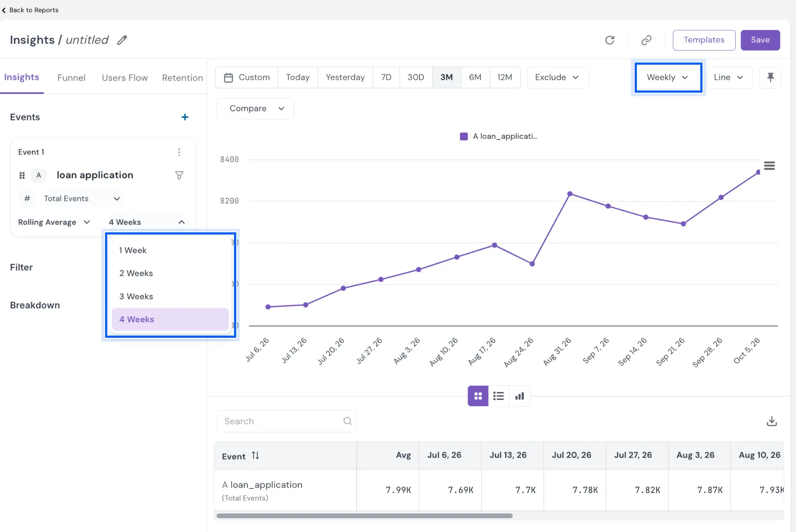Select the 30D date range
796x532 pixels.
click(416, 78)
